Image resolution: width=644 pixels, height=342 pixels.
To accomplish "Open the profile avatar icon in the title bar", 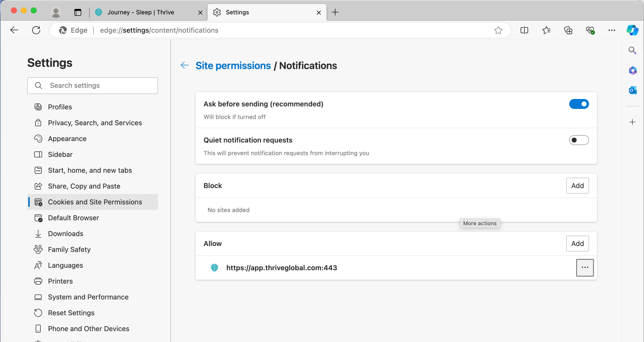I will [x=56, y=12].
